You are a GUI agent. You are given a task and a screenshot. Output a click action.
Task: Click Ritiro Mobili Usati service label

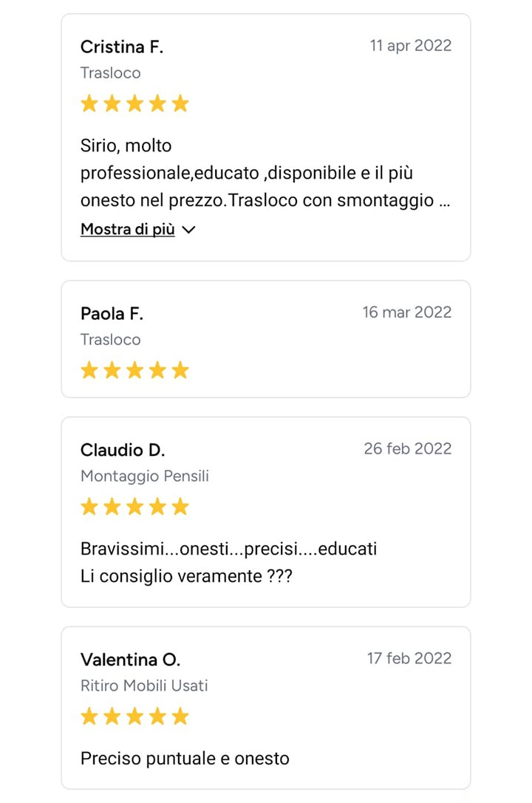144,686
